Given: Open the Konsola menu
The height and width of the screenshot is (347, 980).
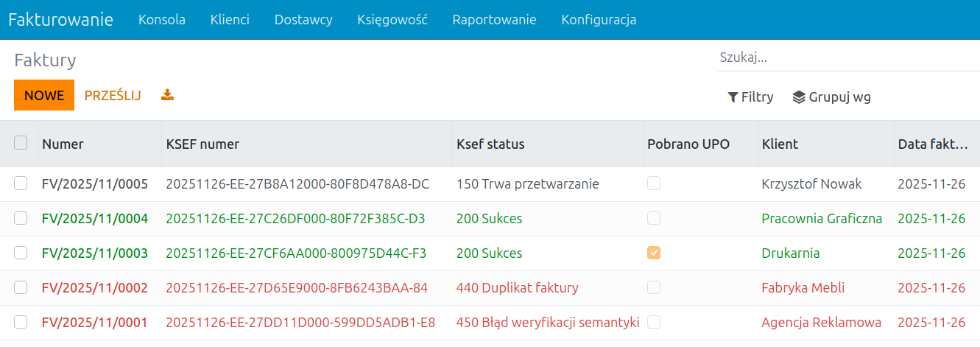Looking at the screenshot, I should [162, 20].
